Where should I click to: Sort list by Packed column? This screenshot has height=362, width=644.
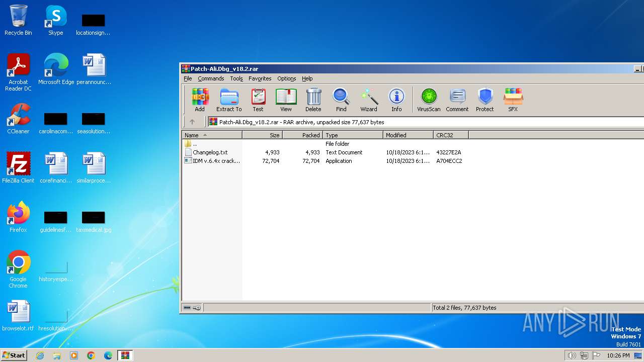tap(302, 135)
